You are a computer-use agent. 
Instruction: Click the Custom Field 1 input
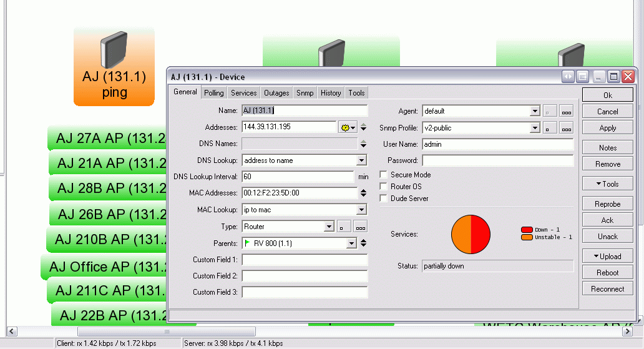(305, 260)
